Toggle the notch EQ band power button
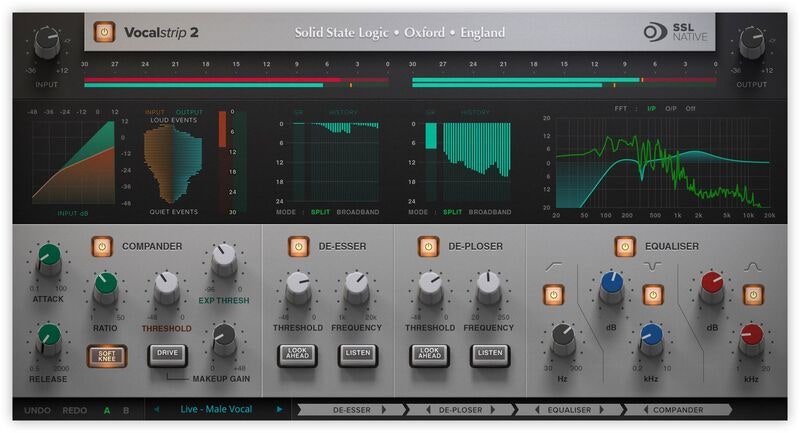Viewport: 800px width, 433px height. pos(654,294)
